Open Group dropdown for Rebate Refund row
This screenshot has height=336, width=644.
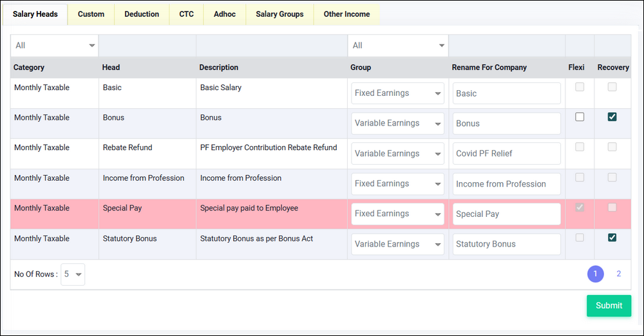coord(397,154)
